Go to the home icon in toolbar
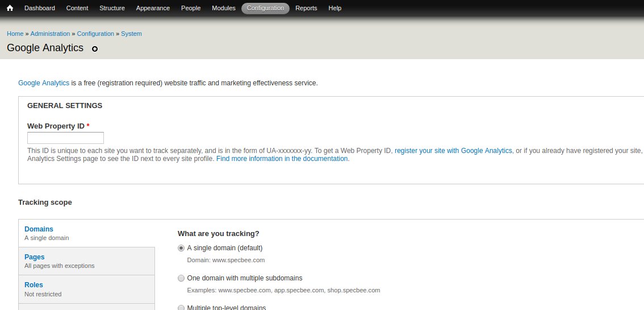Viewport: 644px width, 310px height. (10, 8)
